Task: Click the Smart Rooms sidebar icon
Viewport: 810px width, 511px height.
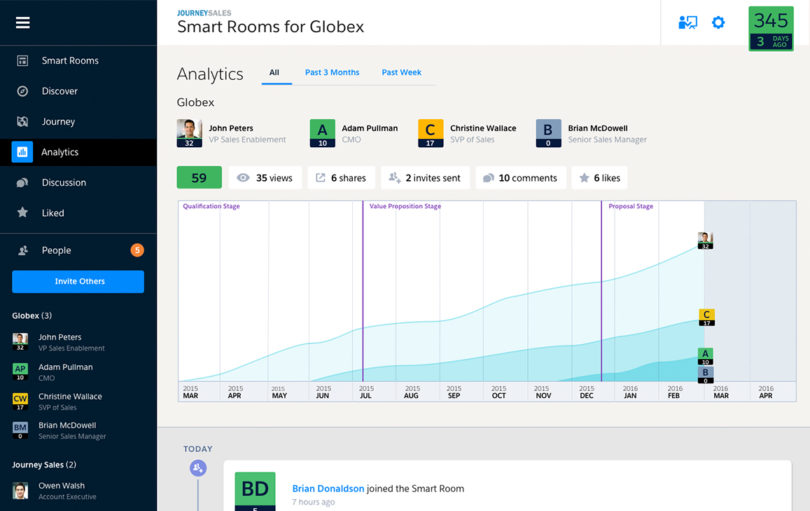Action: 22,60
